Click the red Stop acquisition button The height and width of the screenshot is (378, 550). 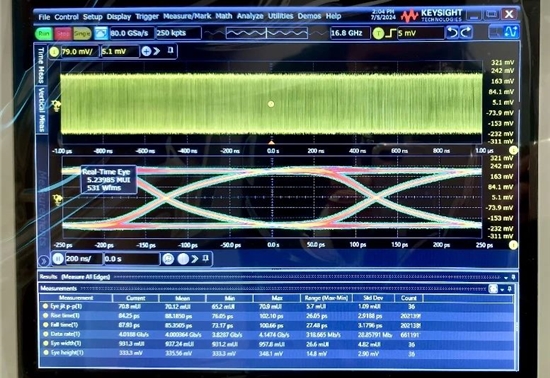coord(63,33)
